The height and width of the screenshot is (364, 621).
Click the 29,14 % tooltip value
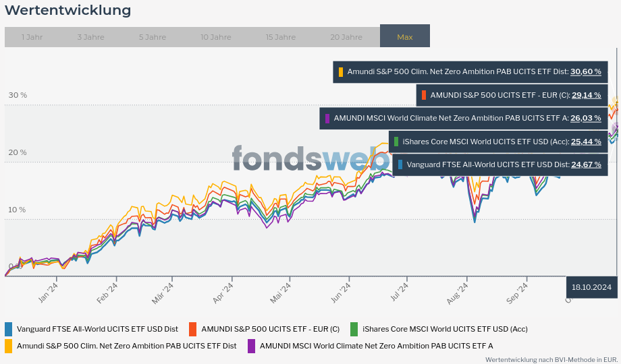click(586, 95)
